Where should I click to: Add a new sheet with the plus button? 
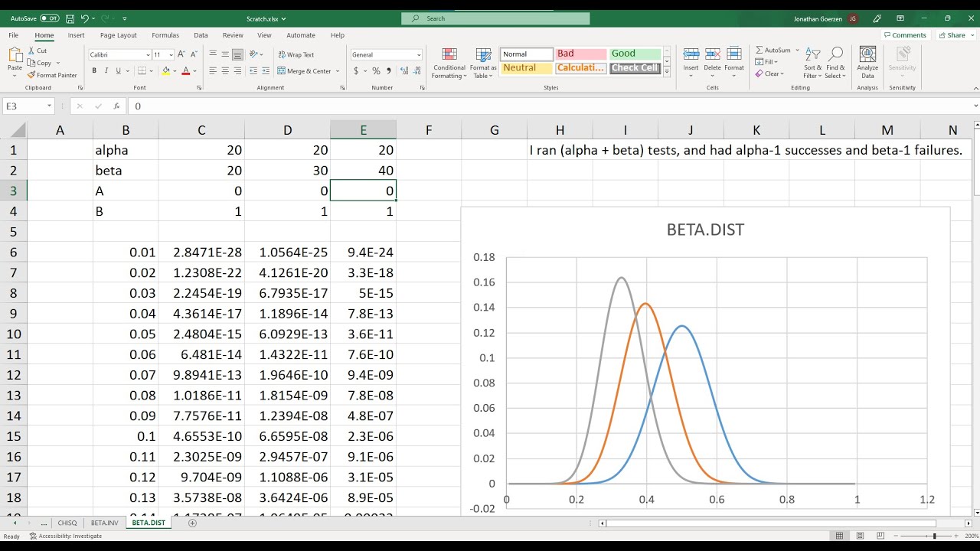(192, 523)
